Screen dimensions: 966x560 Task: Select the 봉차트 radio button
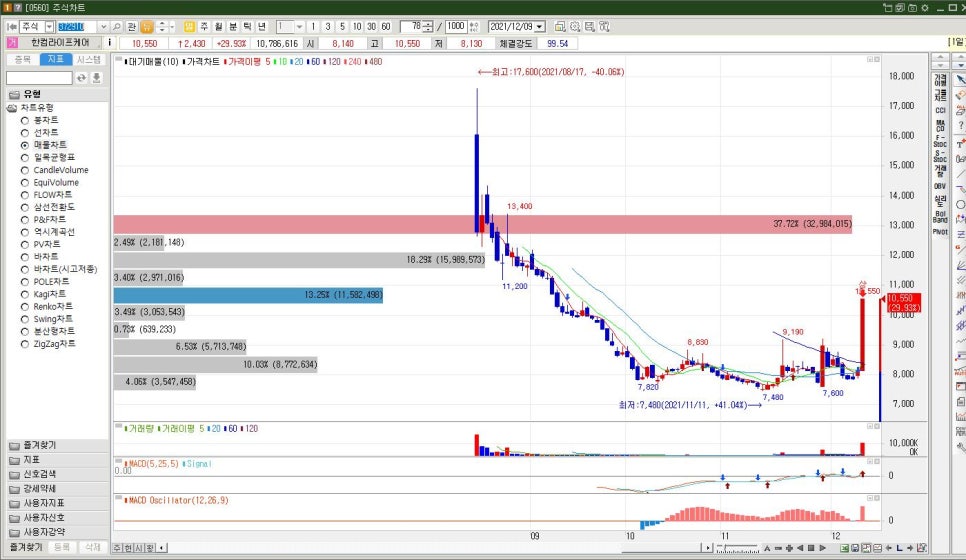click(25, 120)
